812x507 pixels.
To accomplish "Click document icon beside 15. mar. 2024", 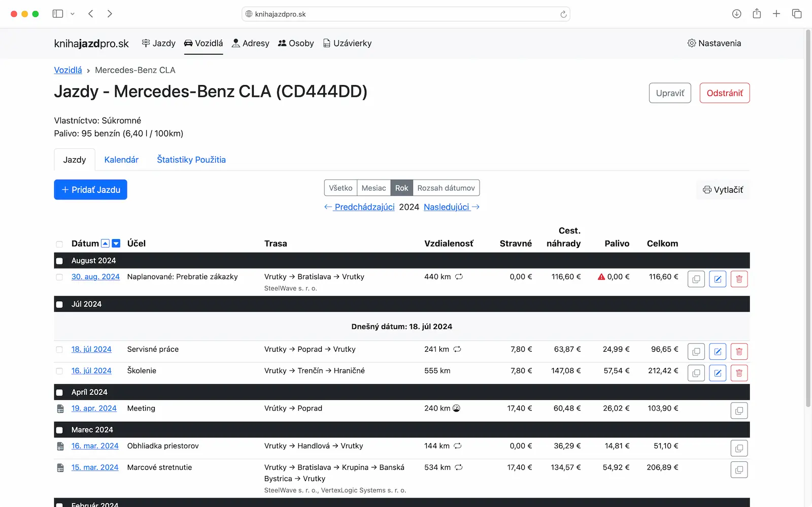I will coord(60,468).
